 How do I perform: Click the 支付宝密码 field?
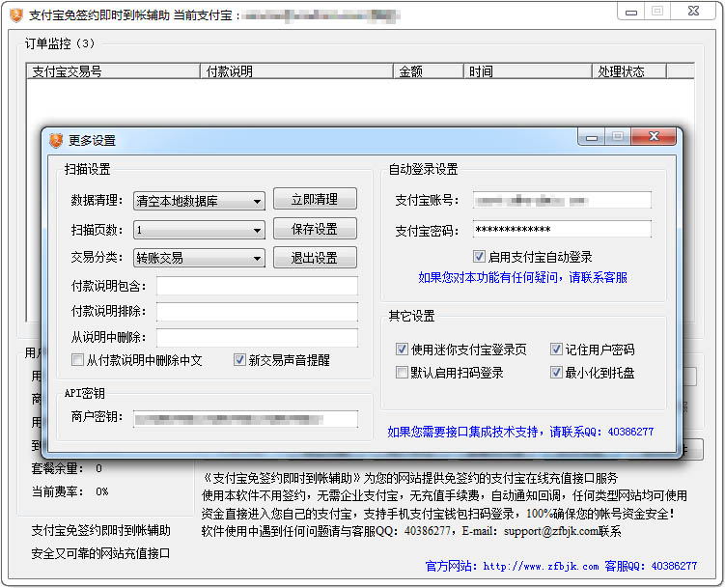pos(562,229)
